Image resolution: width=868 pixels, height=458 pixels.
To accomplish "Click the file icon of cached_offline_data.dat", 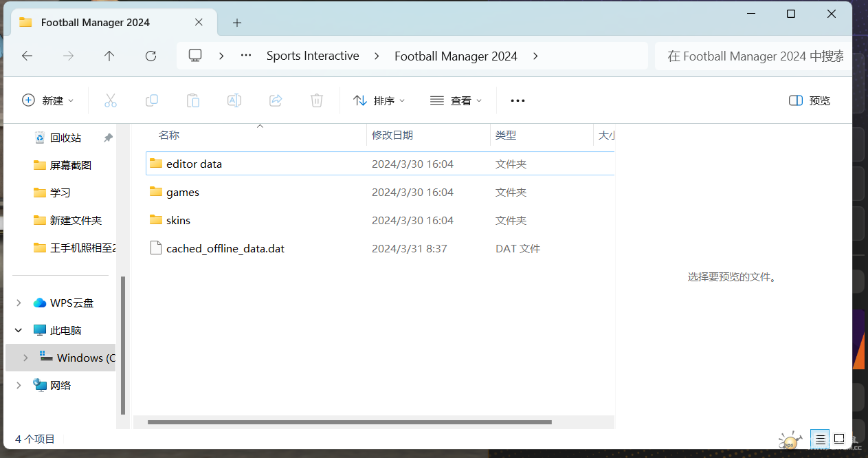I will click(156, 248).
